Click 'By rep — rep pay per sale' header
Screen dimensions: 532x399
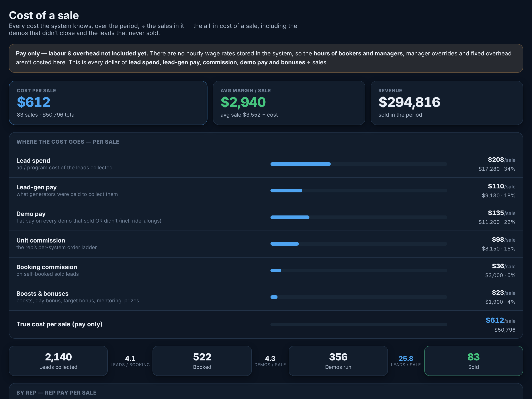56,393
